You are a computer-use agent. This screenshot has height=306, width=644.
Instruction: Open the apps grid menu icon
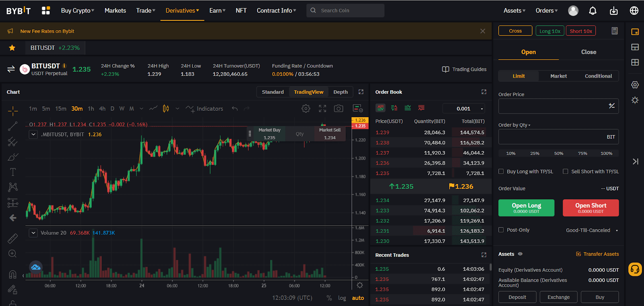click(x=46, y=10)
